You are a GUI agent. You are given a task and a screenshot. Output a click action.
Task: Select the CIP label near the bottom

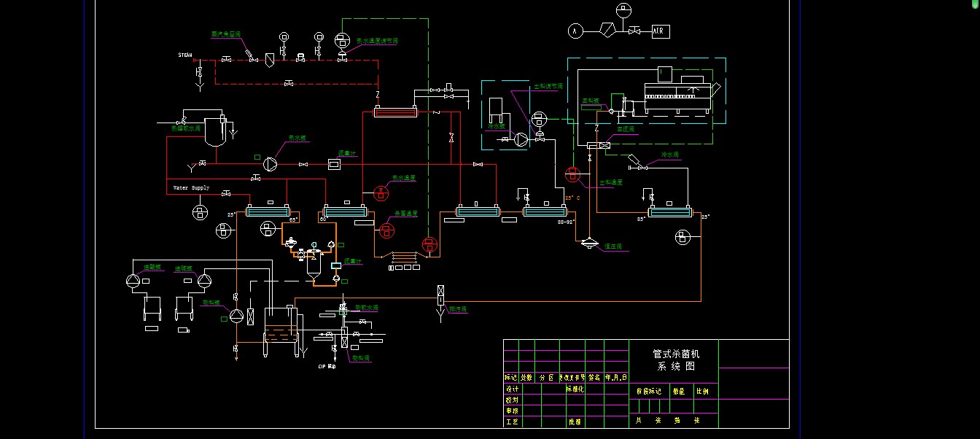click(x=327, y=366)
